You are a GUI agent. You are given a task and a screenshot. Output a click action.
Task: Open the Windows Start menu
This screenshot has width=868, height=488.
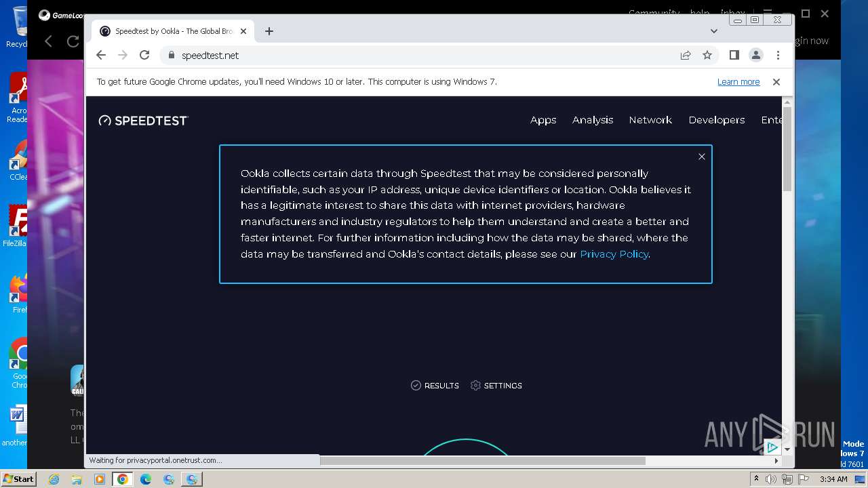[x=18, y=479]
